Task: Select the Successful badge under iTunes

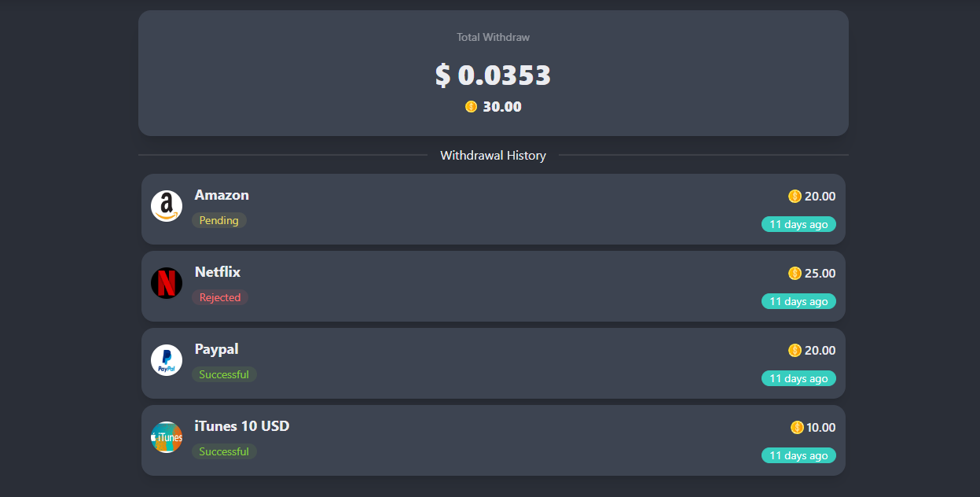Action: pos(224,451)
